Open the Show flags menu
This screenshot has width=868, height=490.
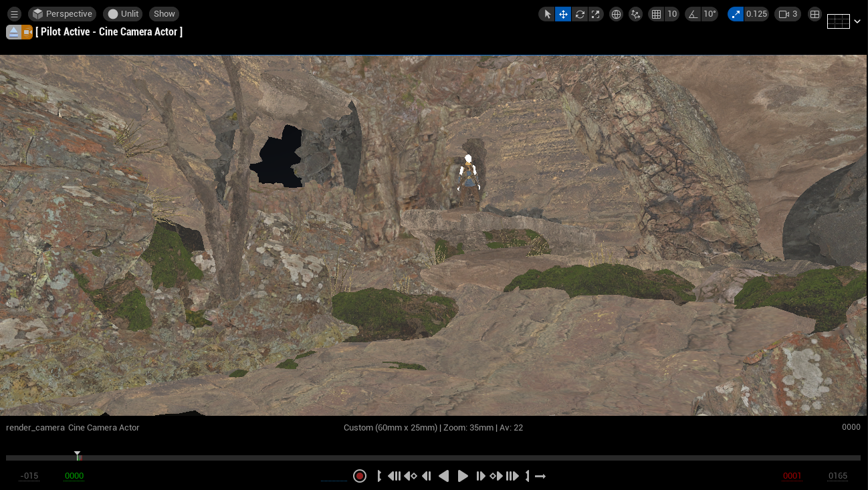coord(164,14)
